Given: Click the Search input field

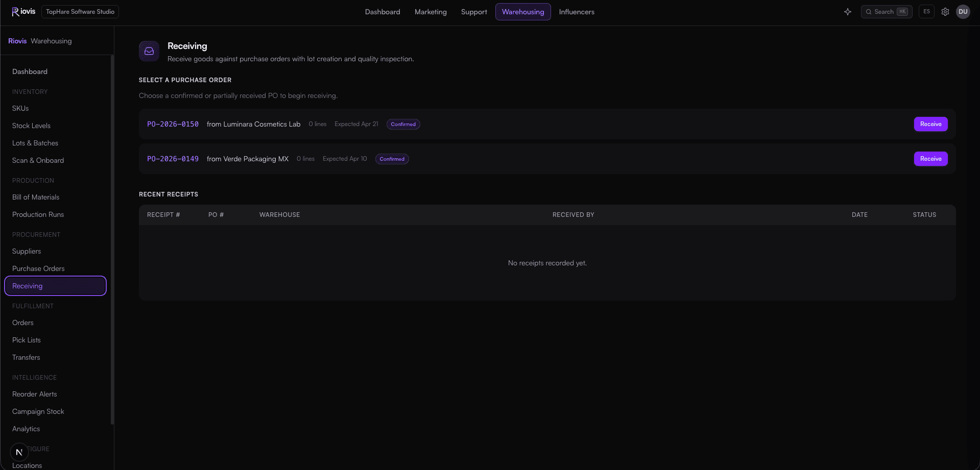Looking at the screenshot, I should (887, 12).
